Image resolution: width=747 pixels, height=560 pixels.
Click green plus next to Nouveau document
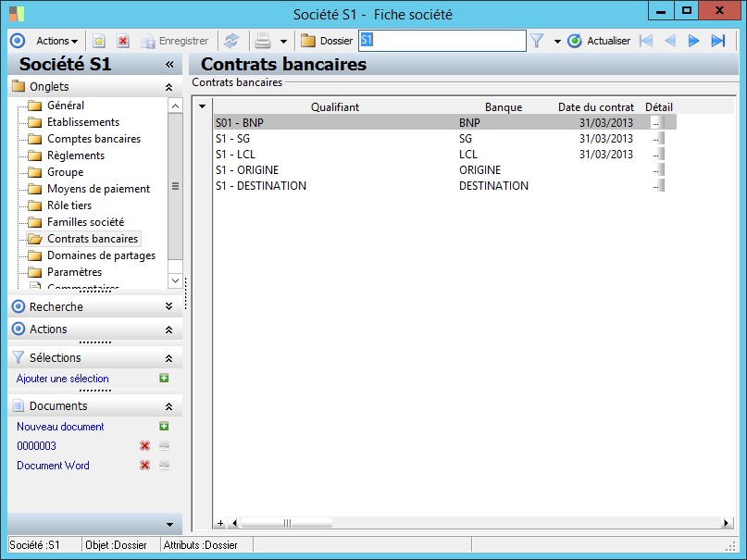pos(164,427)
